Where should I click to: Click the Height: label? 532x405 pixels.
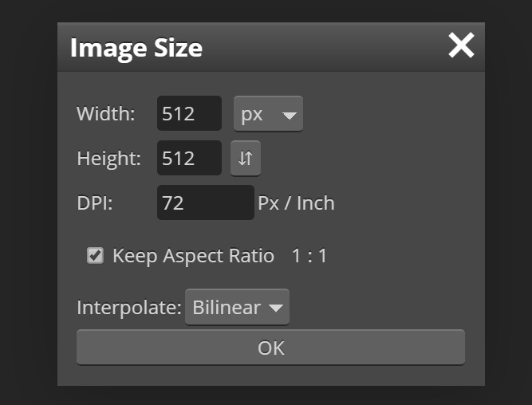pyautogui.click(x=109, y=159)
